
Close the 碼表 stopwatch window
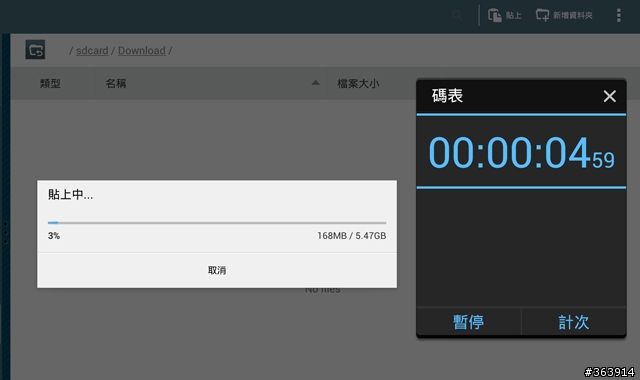click(609, 96)
